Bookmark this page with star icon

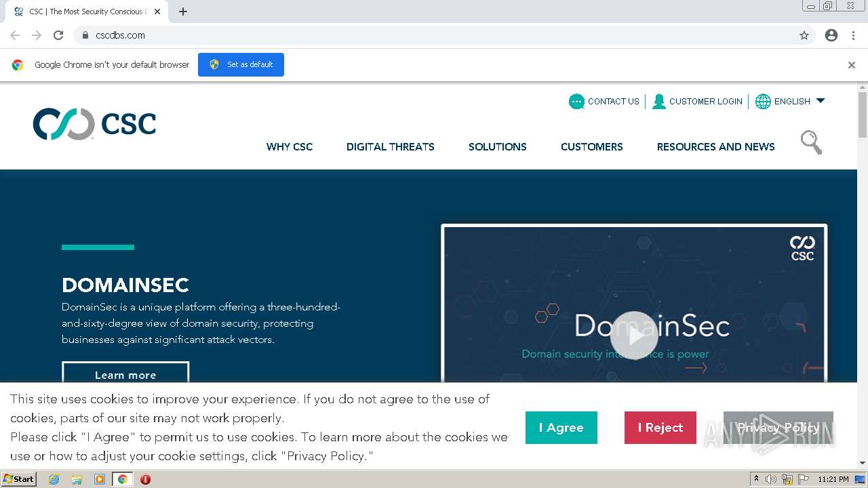coord(804,35)
